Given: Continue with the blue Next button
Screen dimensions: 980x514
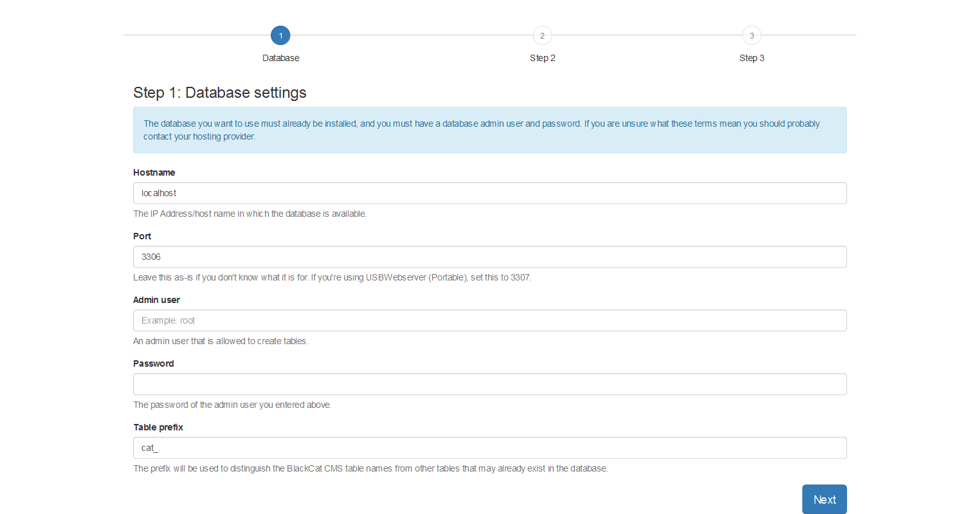Looking at the screenshot, I should tap(824, 500).
